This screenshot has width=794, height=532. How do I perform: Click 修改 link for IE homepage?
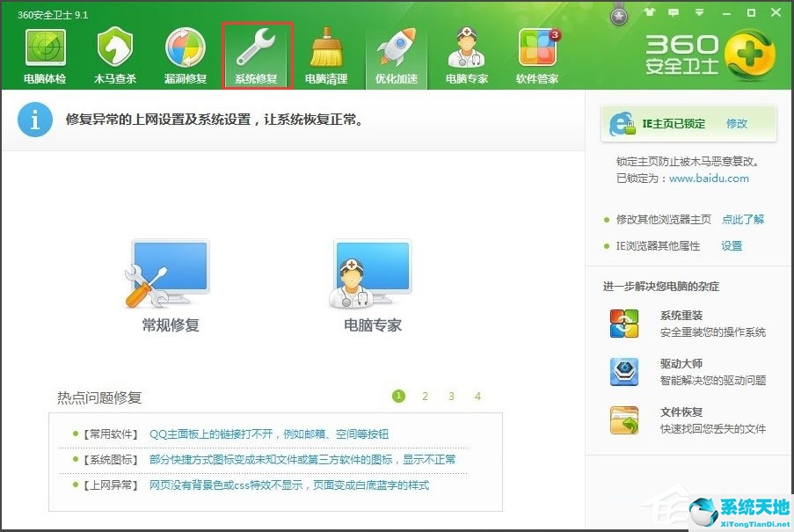tap(736, 123)
